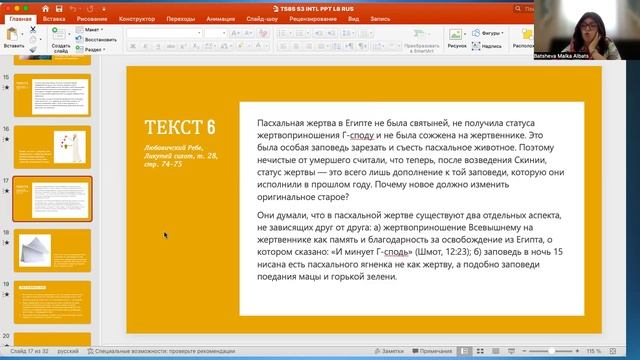
Task: Expand Создать слайд dropdown arrow
Action: tap(69, 34)
